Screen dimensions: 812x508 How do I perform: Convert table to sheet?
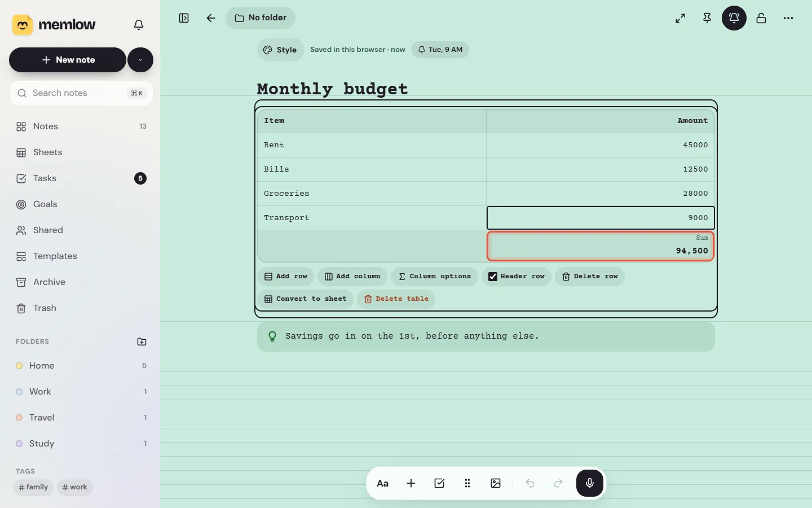306,299
